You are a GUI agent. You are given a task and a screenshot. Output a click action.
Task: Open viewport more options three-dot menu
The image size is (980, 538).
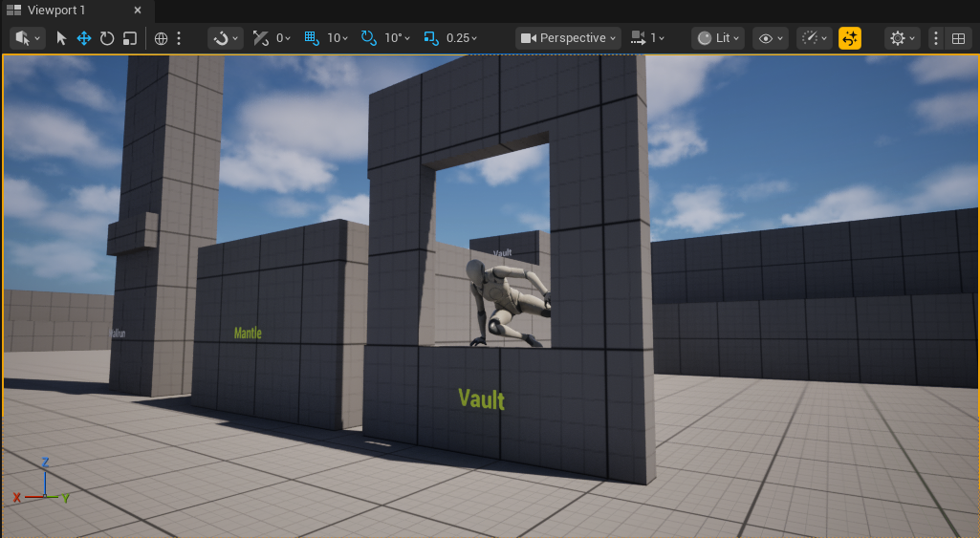(x=936, y=38)
